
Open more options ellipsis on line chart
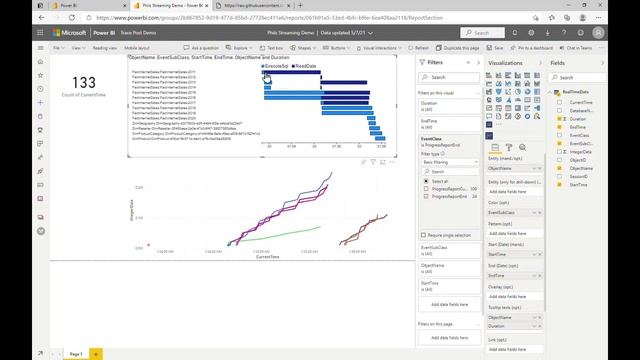tap(392, 162)
